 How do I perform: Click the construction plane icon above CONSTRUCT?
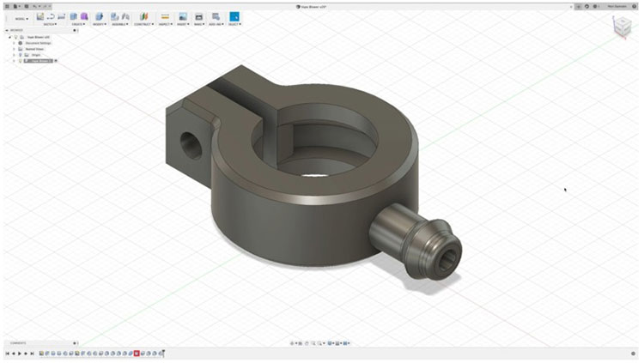(x=143, y=16)
